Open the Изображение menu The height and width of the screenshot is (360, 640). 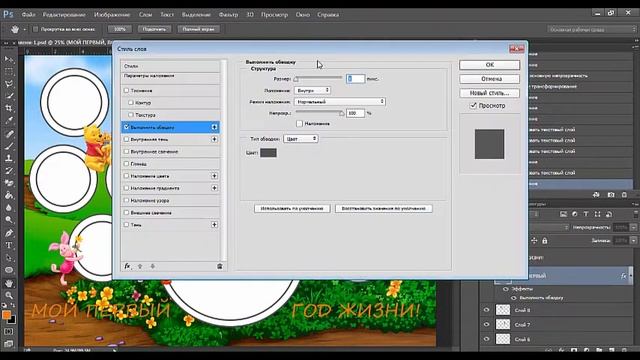click(x=112, y=15)
